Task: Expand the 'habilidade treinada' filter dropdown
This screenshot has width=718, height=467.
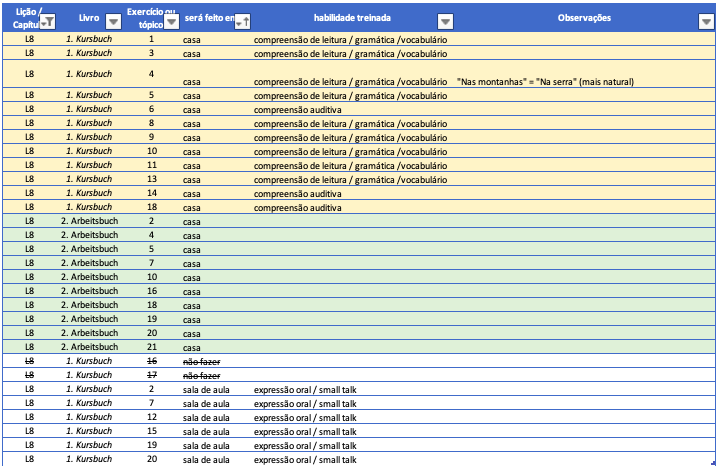Action: (x=445, y=21)
